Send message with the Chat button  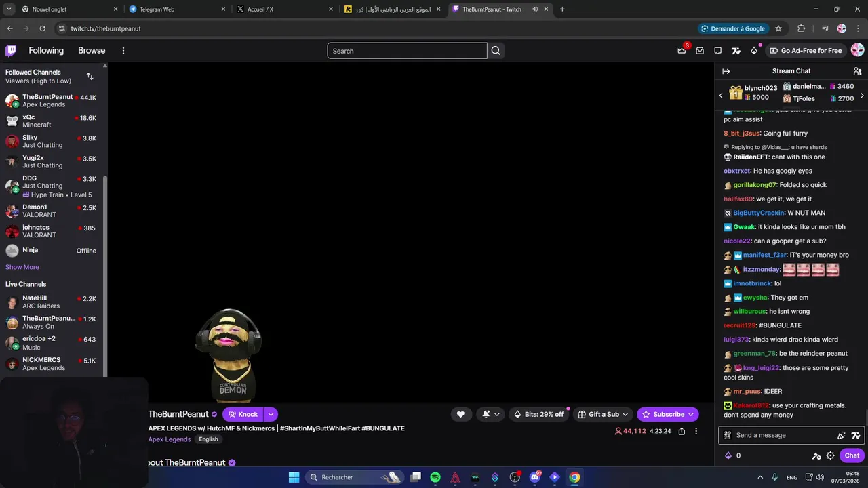[852, 455]
